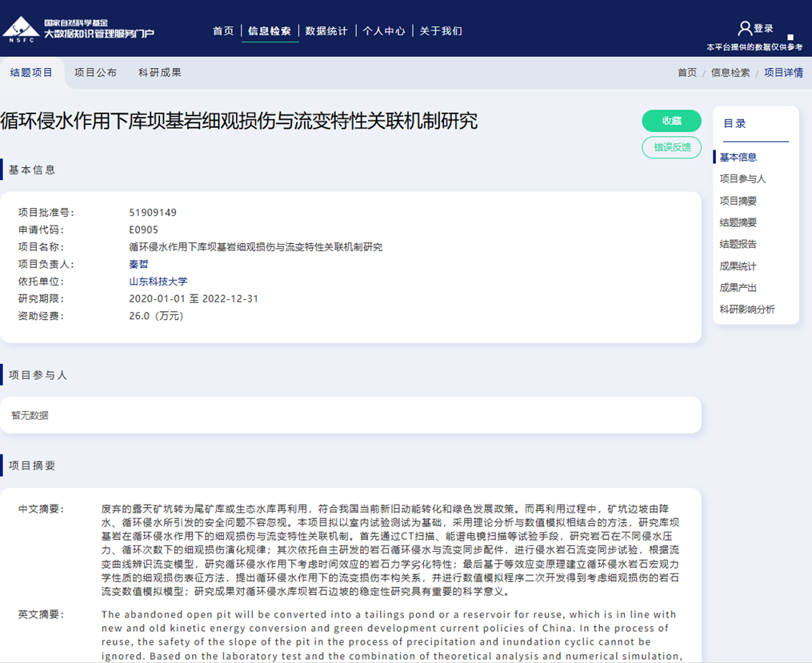Switch to the 项目公布 tab
The width and height of the screenshot is (812, 663).
pyautogui.click(x=95, y=73)
